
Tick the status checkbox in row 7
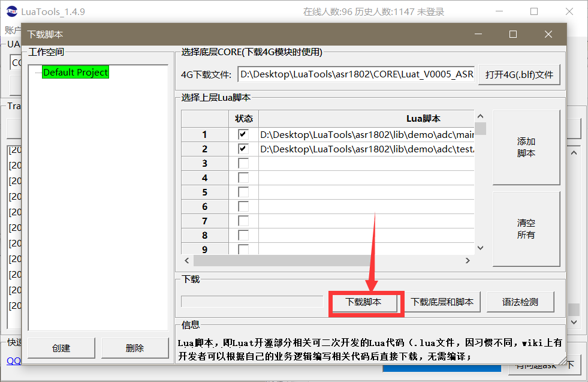pos(243,221)
